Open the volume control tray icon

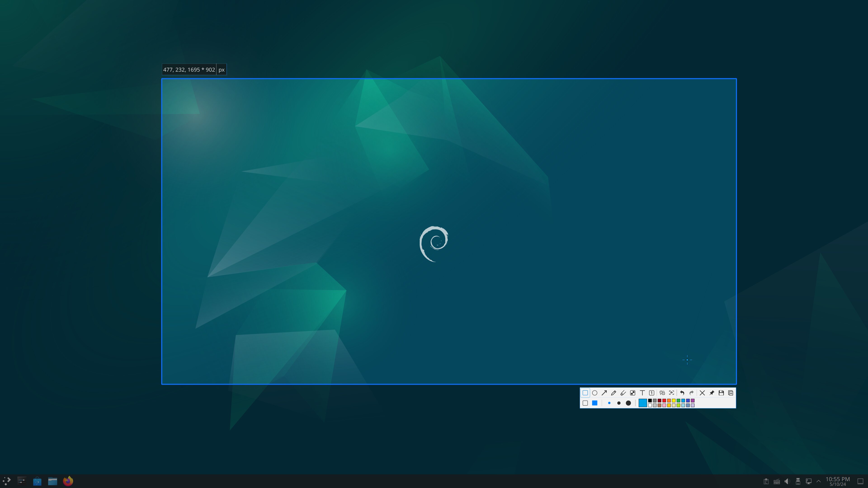click(787, 481)
